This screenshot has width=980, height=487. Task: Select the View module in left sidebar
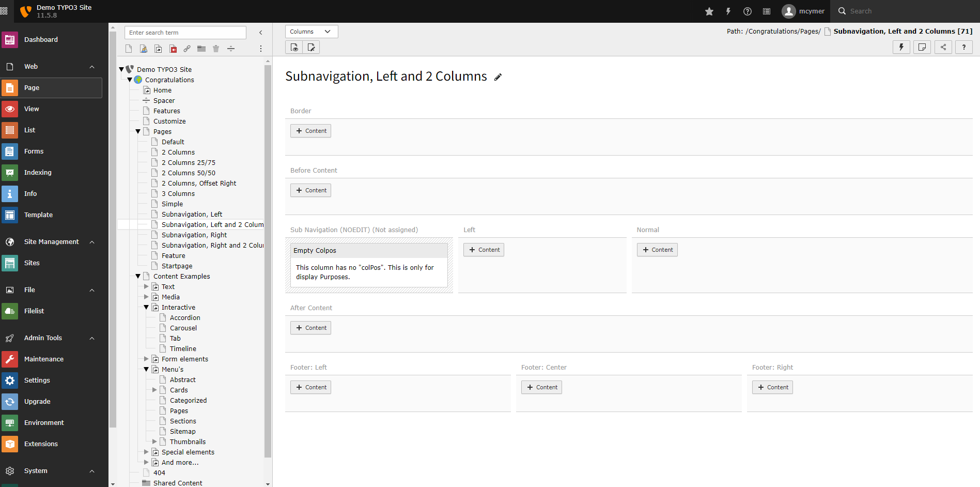[10, 109]
